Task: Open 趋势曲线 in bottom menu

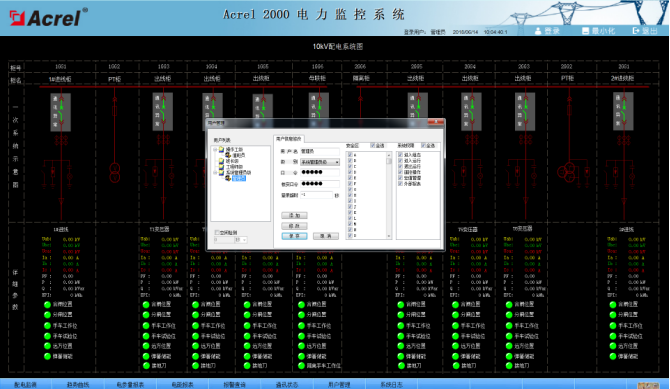Action: (78, 385)
